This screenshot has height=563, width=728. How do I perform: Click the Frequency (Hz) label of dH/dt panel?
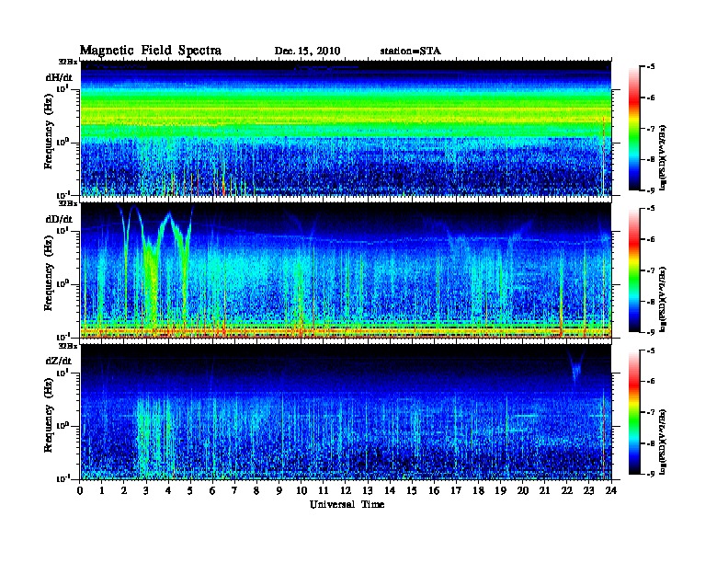(x=49, y=131)
